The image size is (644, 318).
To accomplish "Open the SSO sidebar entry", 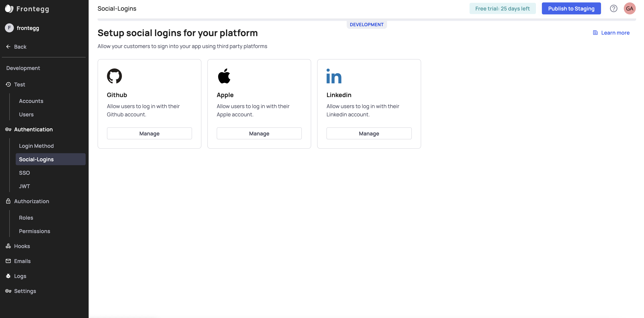I will tap(24, 173).
